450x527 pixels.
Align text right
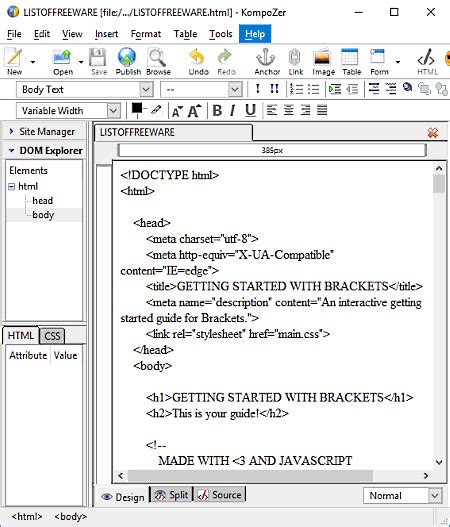305,110
